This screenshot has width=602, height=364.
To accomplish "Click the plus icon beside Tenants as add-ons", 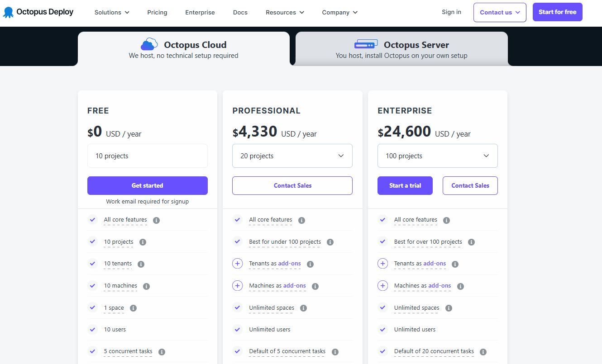I will [x=237, y=263].
